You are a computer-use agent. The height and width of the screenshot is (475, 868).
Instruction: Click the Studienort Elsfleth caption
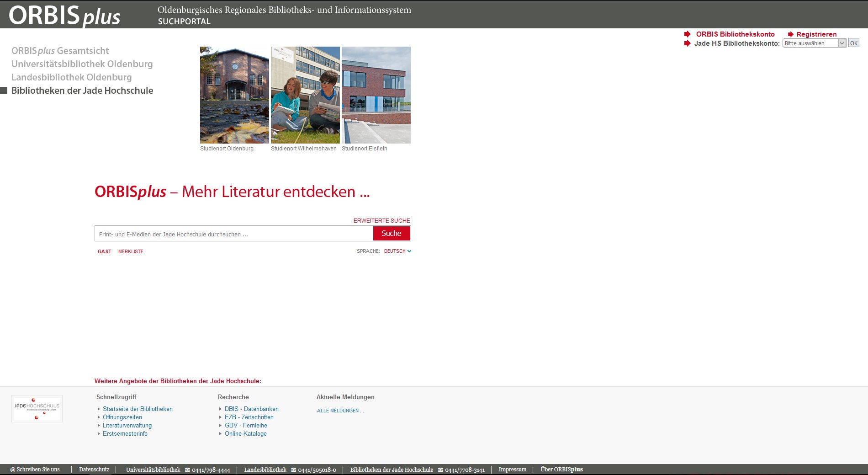365,149
